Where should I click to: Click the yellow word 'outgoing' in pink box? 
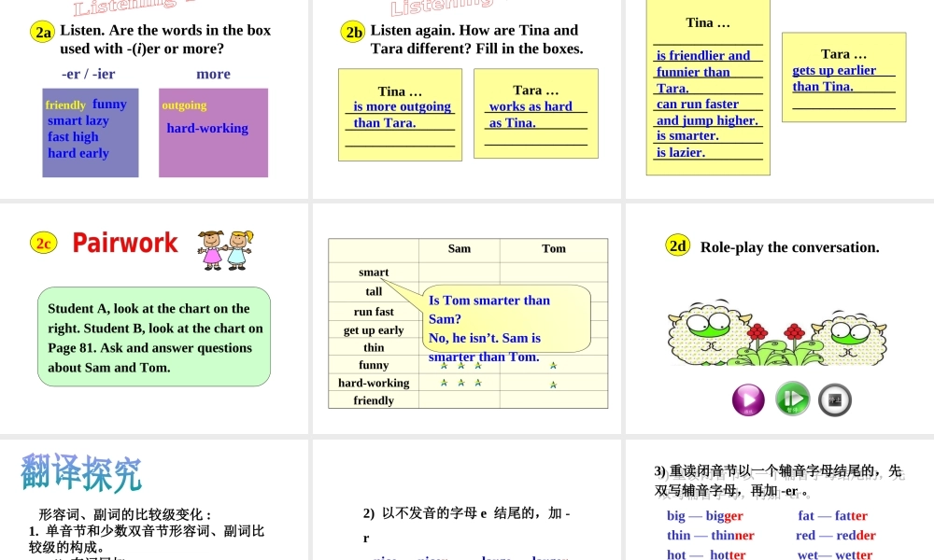tap(184, 105)
